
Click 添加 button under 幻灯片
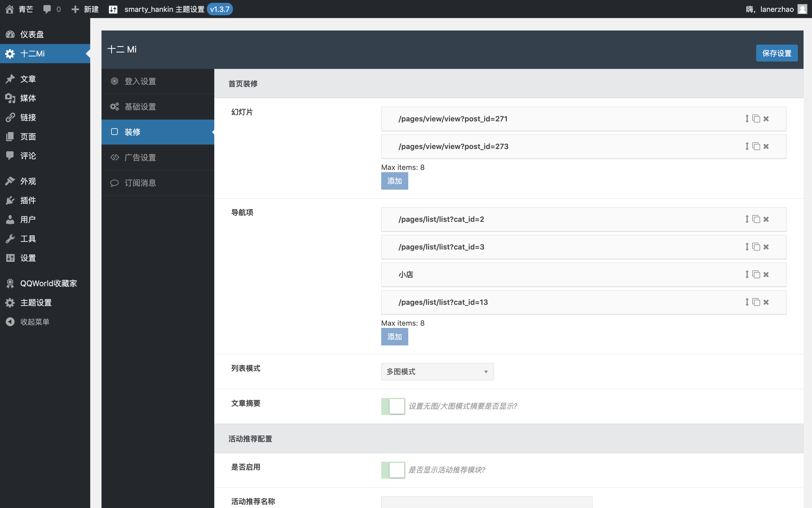(x=395, y=181)
